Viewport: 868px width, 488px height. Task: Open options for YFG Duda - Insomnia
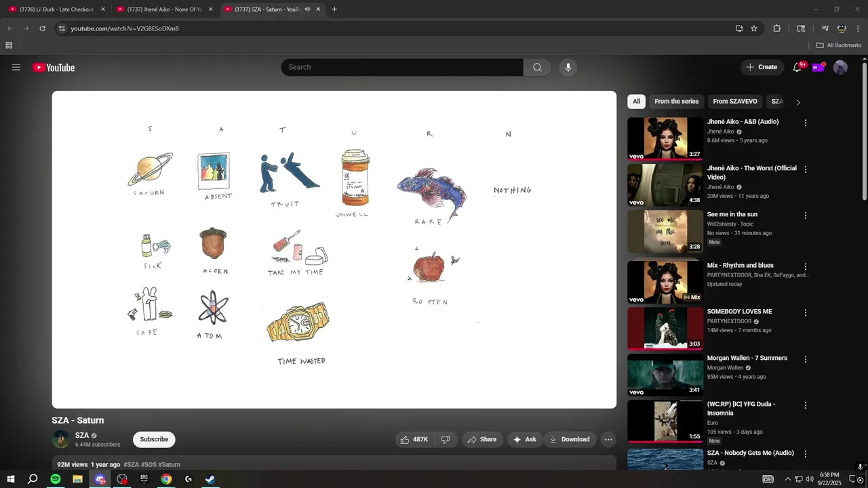click(806, 405)
